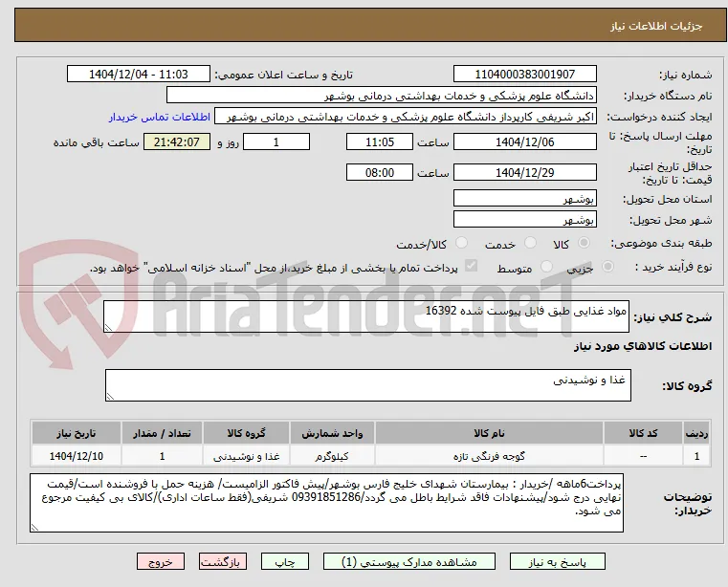Toggle the Islamic treasury payment checkbox
The height and width of the screenshot is (587, 728).
tap(472, 266)
